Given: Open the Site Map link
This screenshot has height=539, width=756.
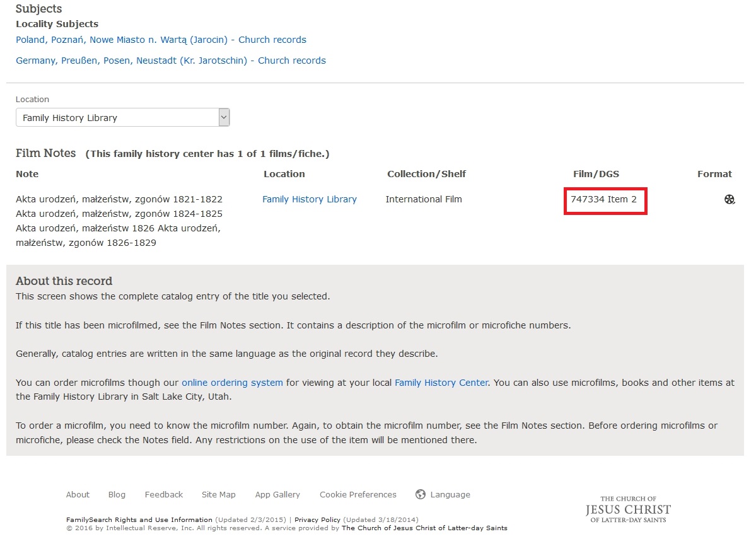Looking at the screenshot, I should 218,495.
